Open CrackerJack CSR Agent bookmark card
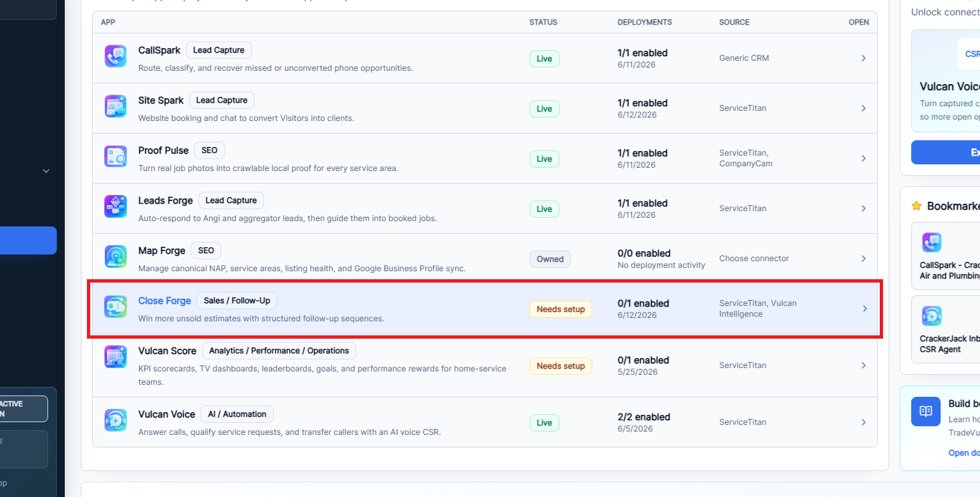980x497 pixels. pos(945,329)
